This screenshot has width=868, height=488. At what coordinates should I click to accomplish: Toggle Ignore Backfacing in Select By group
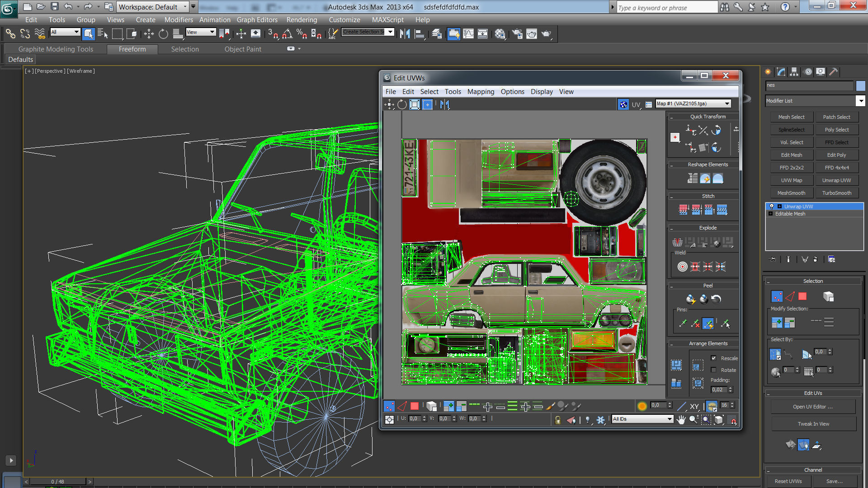click(775, 354)
